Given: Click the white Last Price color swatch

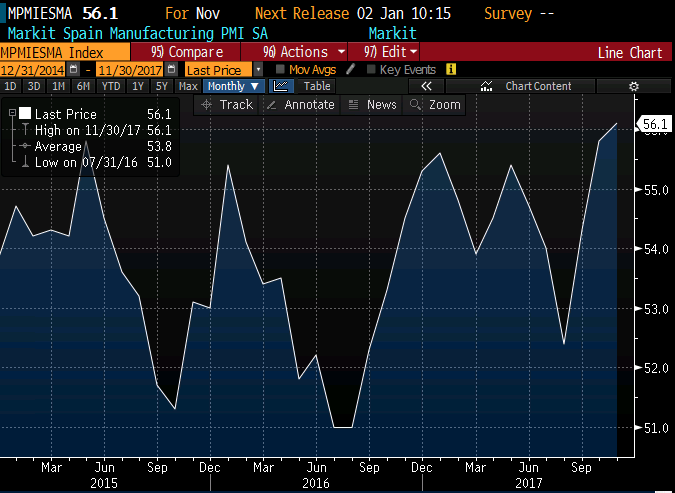Looking at the screenshot, I should coord(25,115).
